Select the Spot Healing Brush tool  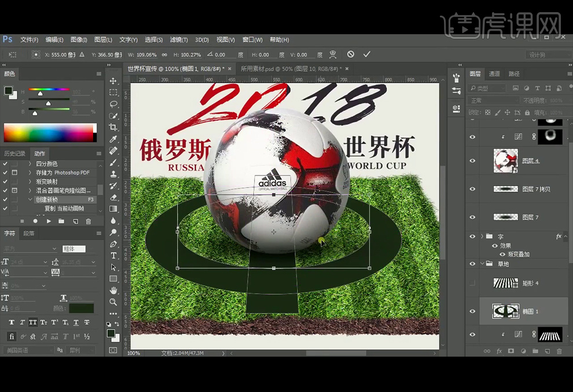coord(113,151)
